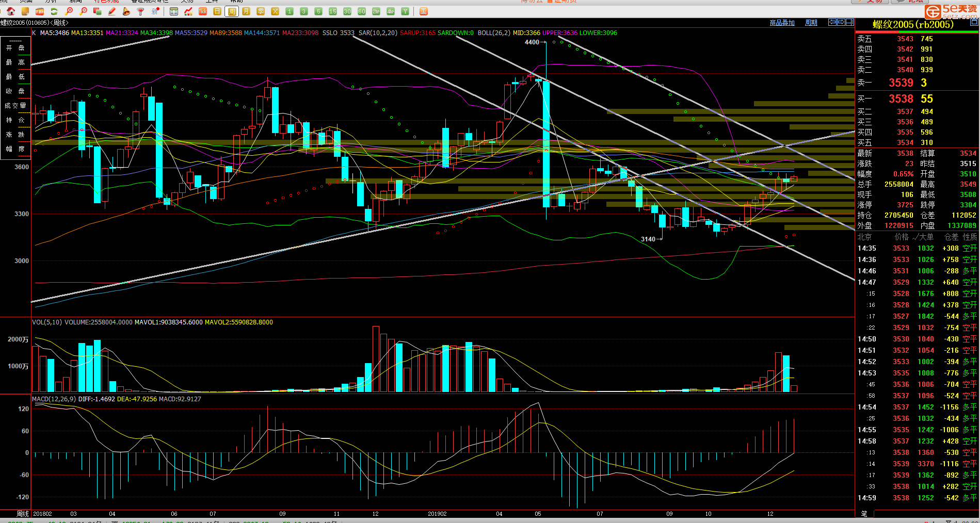Select the monthly (月) period
The height and width of the screenshot is (523, 980).
(x=246, y=11)
